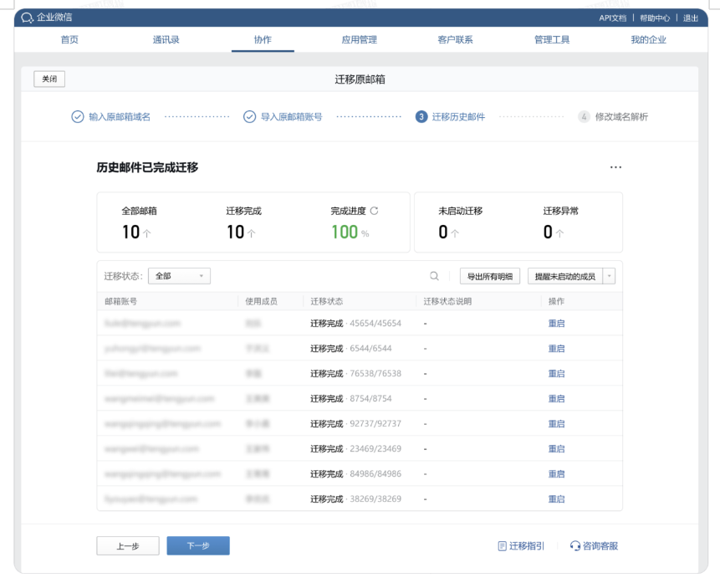Open search with the magnifier icon
Viewport: 720px width, 588px height.
pyautogui.click(x=434, y=275)
